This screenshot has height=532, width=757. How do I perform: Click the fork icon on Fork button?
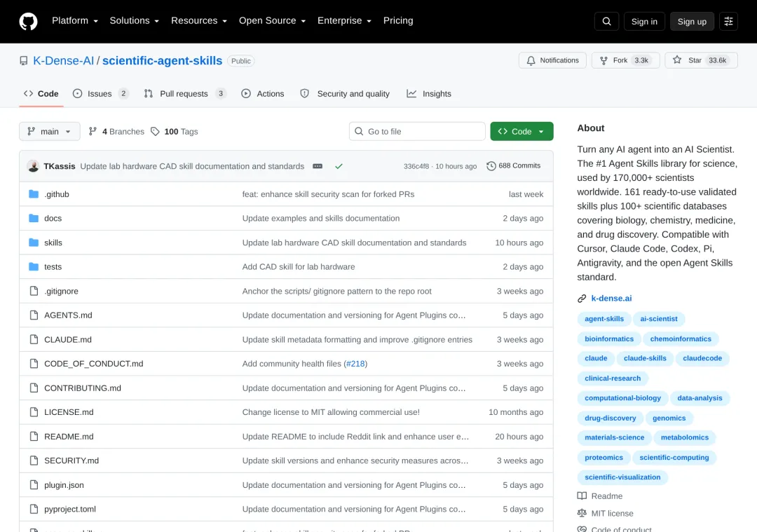coord(603,60)
